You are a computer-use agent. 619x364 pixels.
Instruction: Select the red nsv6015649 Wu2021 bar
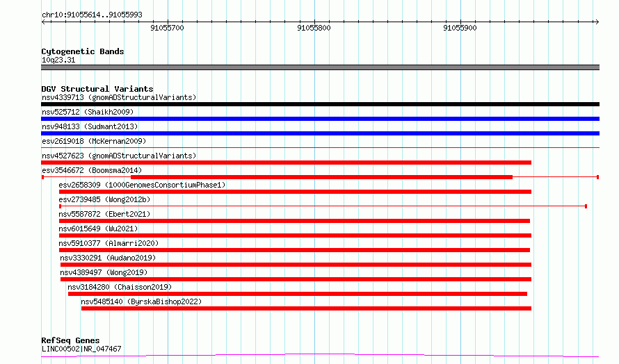(296, 235)
